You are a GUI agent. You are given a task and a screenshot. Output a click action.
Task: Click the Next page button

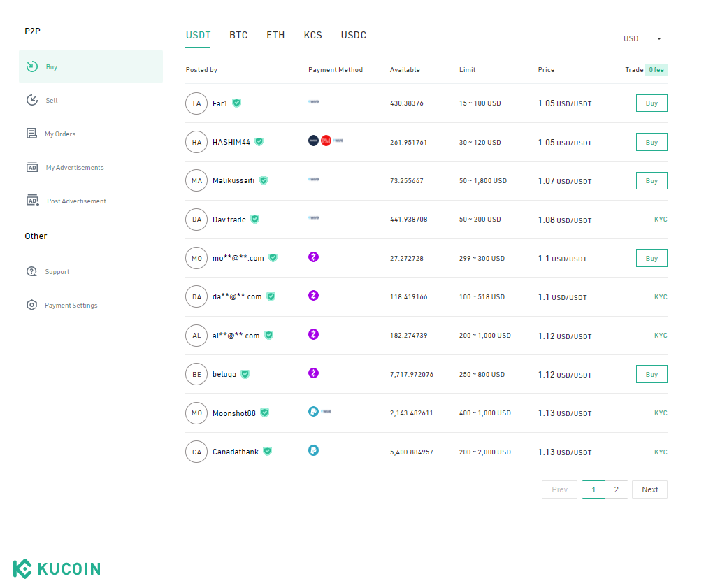[x=649, y=489]
